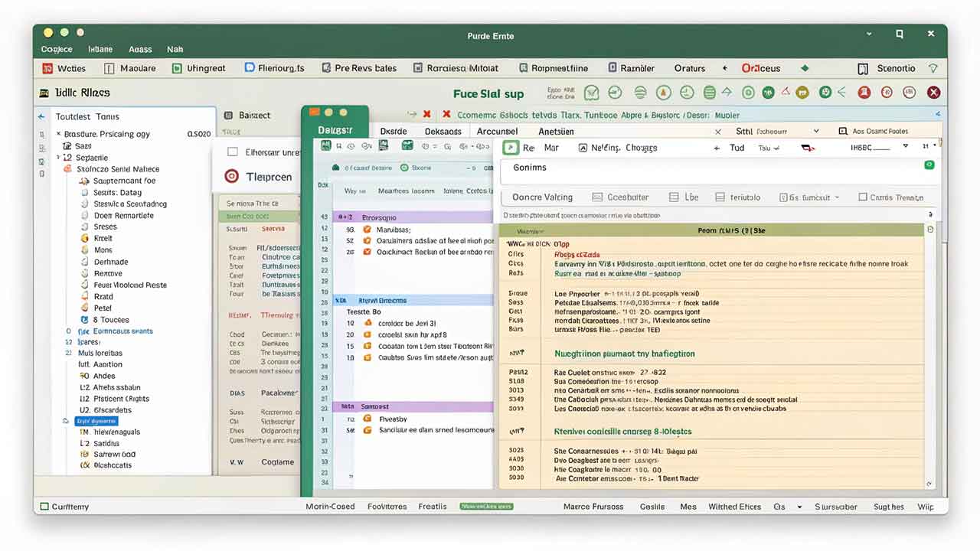Select the Gcesbaiter tab

620,197
